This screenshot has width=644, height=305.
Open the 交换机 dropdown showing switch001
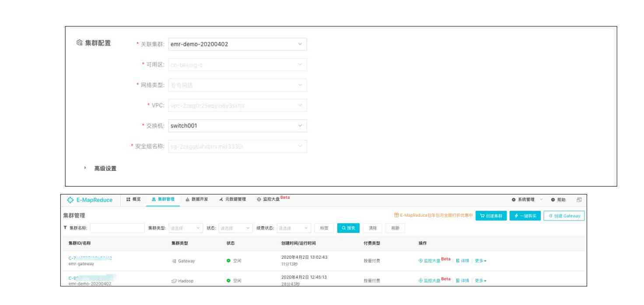click(x=238, y=126)
